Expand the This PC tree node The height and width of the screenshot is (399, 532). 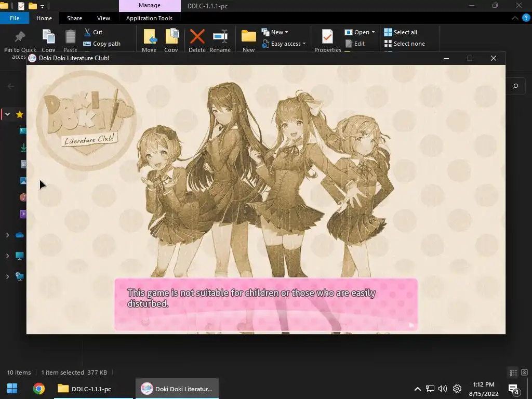7,256
